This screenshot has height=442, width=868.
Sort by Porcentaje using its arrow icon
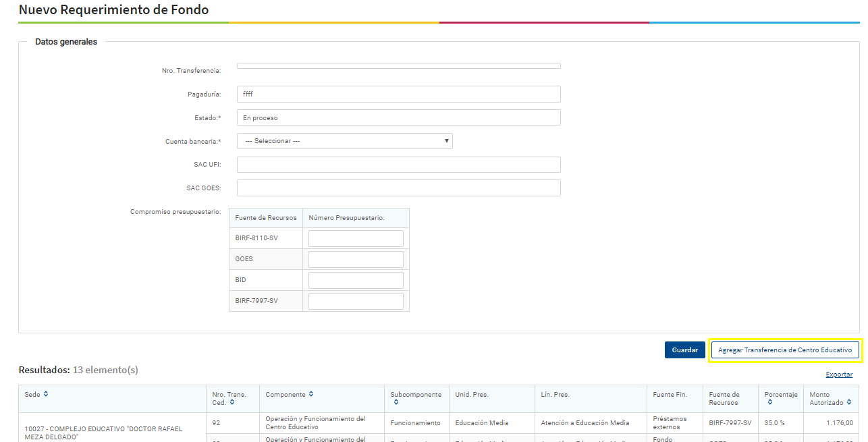(x=770, y=403)
